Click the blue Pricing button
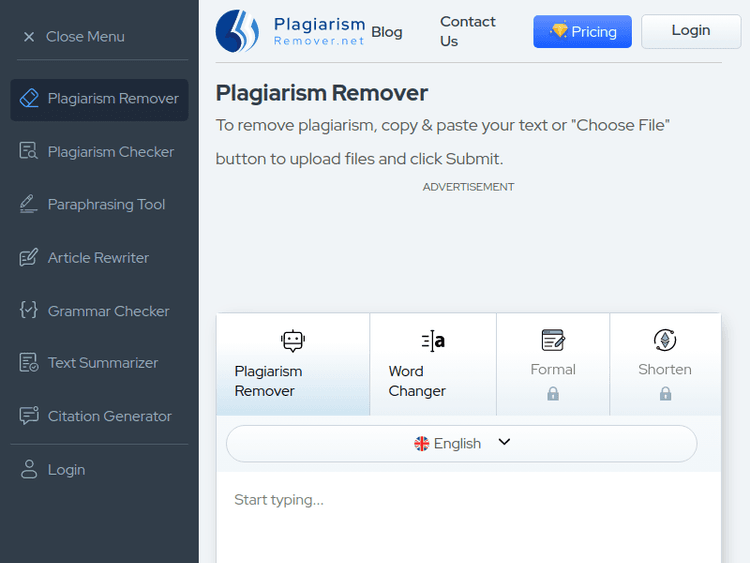This screenshot has width=750, height=563. (x=582, y=32)
